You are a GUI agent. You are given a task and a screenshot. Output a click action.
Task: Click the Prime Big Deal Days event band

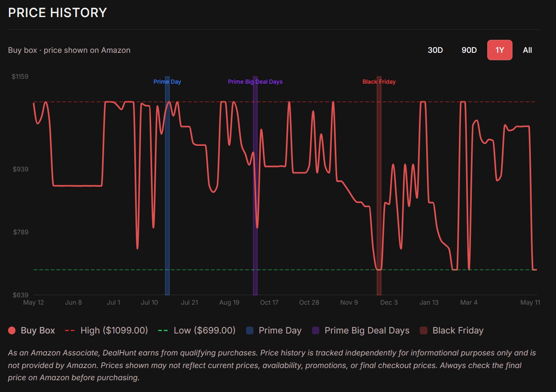[x=255, y=186]
